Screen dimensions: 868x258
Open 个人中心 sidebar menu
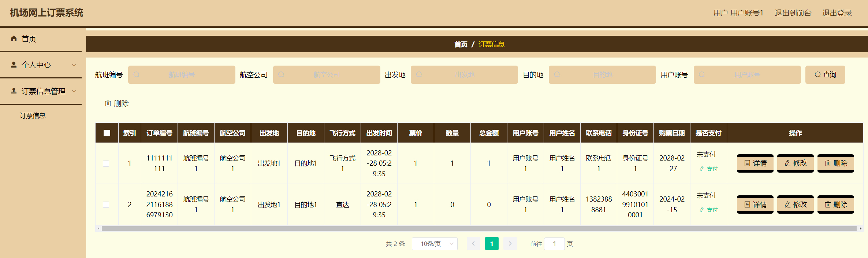click(41, 65)
